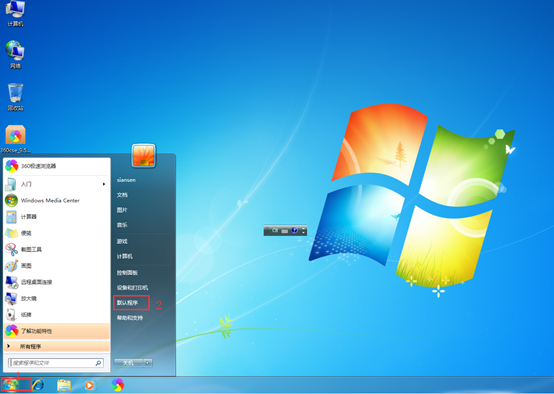Viewport: 554px width, 394px height.
Task: Open siansen user folder link
Action: (x=126, y=180)
